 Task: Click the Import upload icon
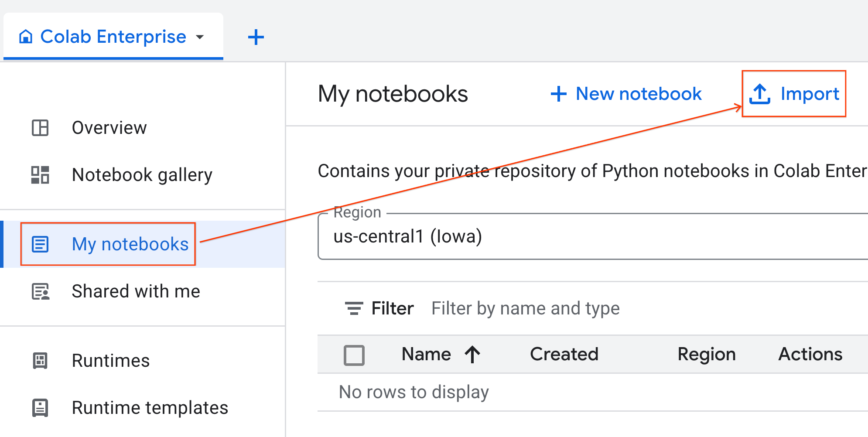(x=759, y=93)
